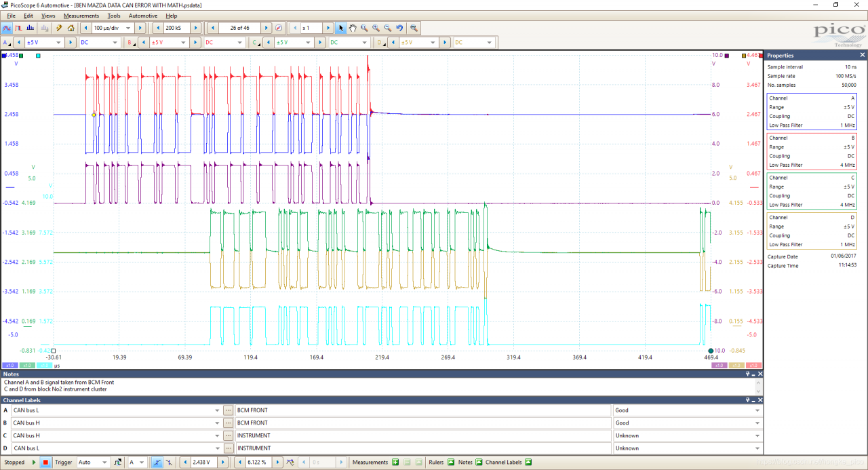Select falling edge trigger icon

click(x=168, y=462)
